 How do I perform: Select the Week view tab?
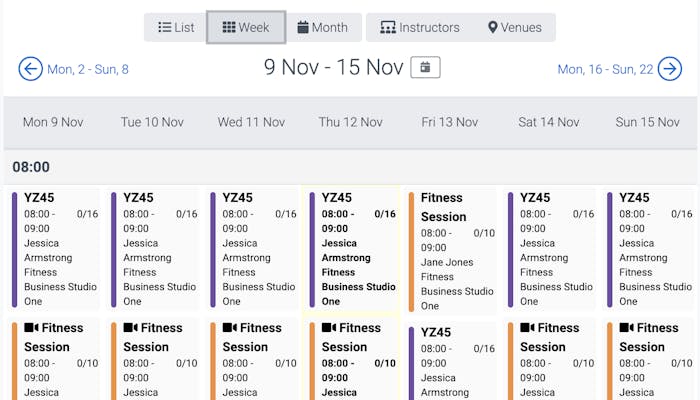246,28
